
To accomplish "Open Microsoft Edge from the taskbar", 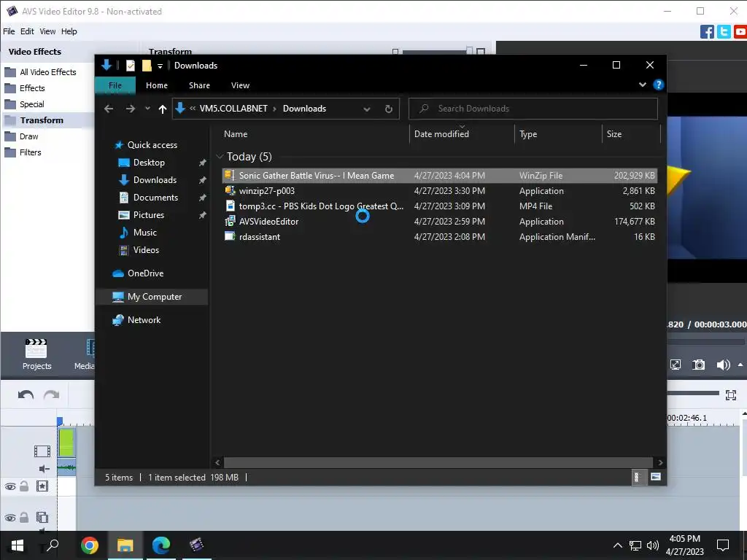I will [161, 545].
